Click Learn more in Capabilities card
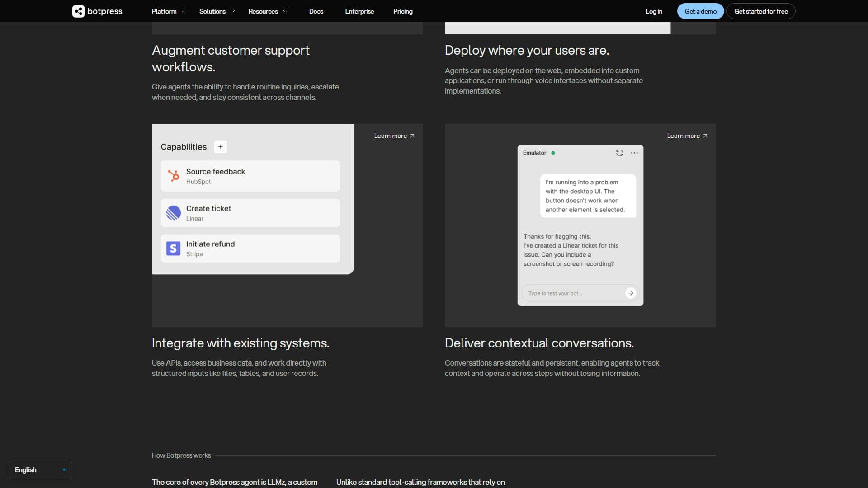The width and height of the screenshot is (868, 488). click(x=394, y=136)
